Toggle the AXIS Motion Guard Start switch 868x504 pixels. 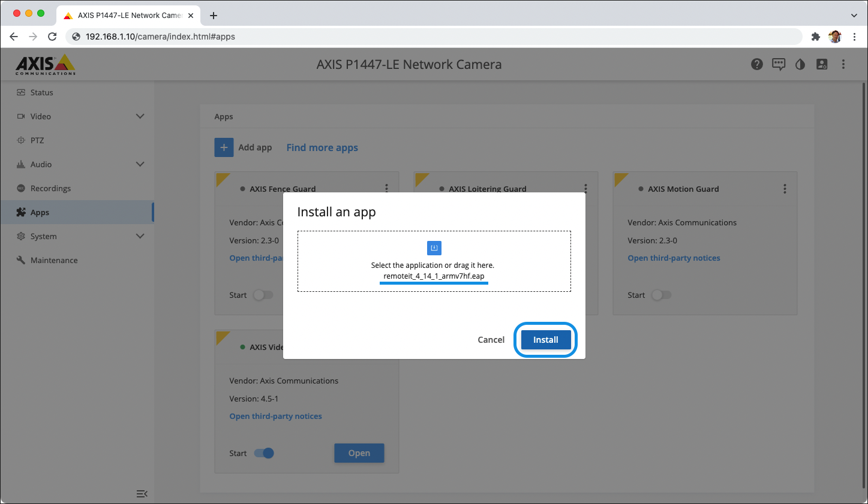coord(662,295)
